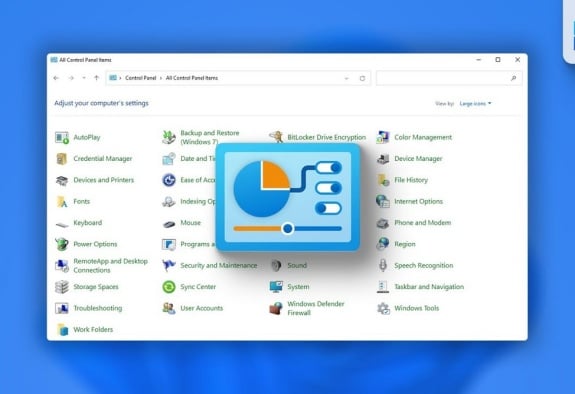Go back with the Back arrow
The image size is (575, 394).
tap(56, 78)
